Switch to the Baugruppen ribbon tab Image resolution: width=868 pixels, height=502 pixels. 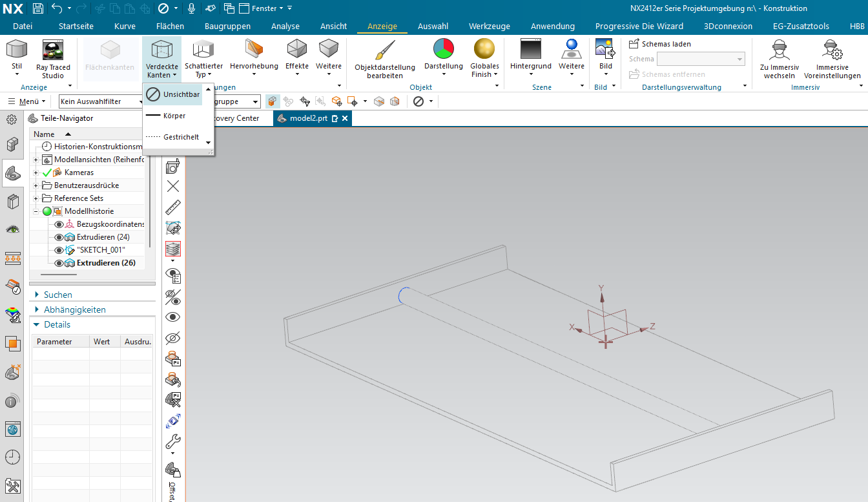click(x=227, y=26)
